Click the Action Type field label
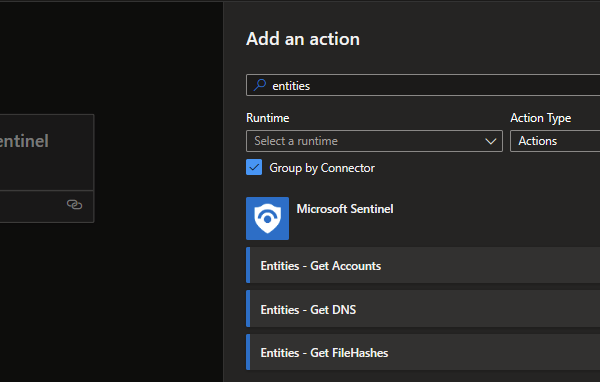Image resolution: width=600 pixels, height=382 pixels. (540, 118)
